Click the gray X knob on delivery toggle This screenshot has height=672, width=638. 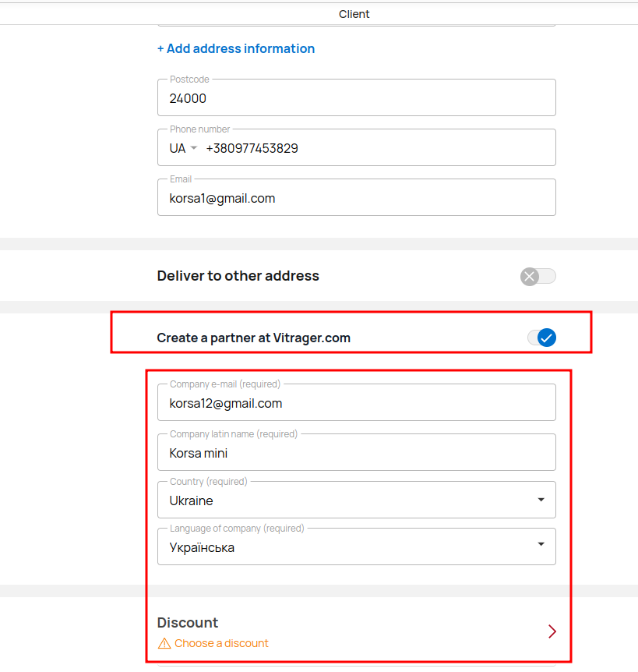click(530, 277)
